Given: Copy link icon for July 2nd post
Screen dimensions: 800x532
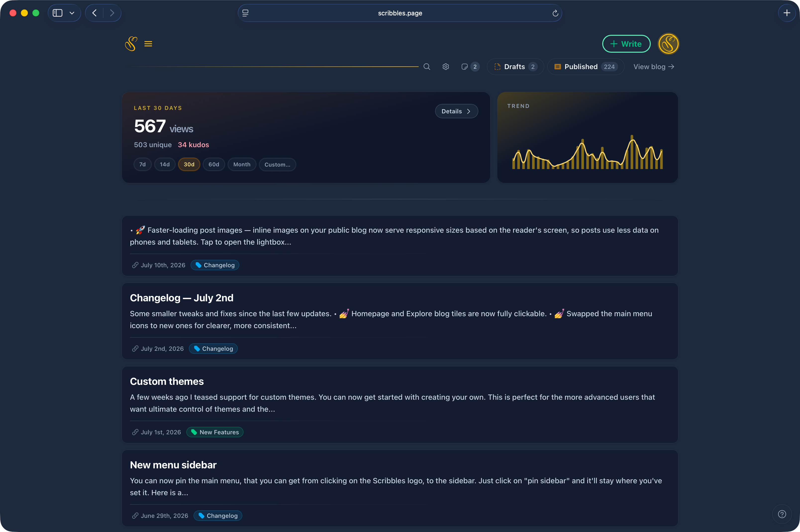Looking at the screenshot, I should [x=135, y=349].
